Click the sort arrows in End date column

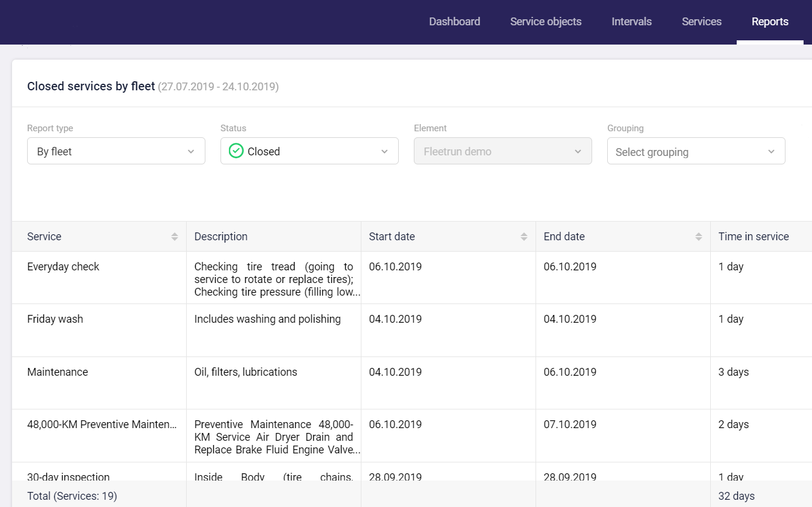coord(698,237)
